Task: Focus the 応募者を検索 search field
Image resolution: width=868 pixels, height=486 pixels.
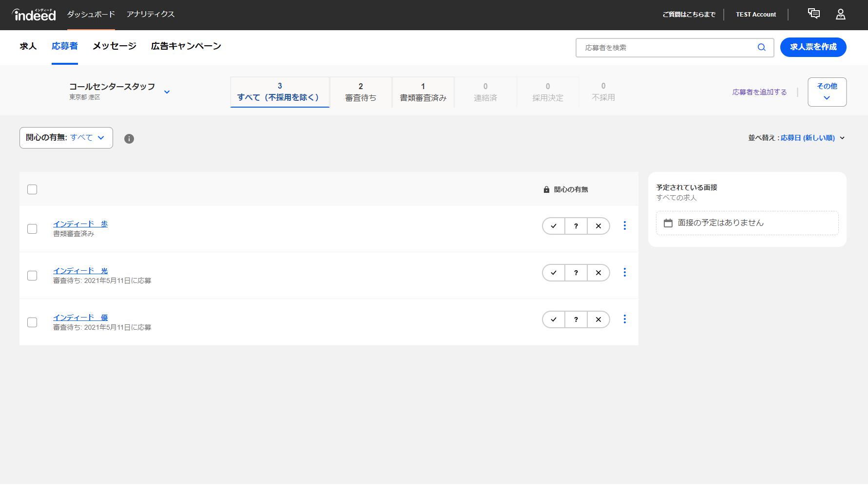Action: (665, 48)
